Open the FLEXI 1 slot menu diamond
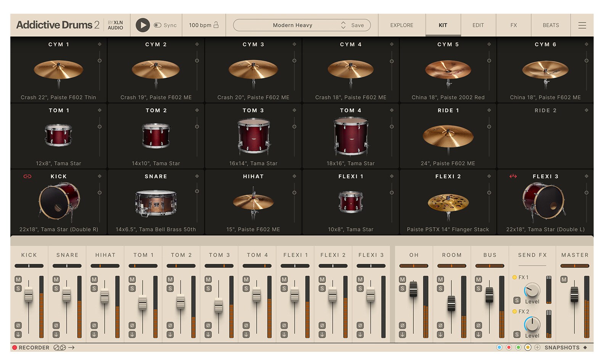The image size is (612, 364). [x=392, y=176]
